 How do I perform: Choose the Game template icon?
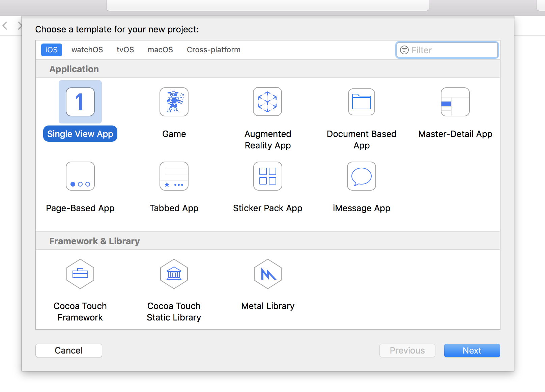174,102
